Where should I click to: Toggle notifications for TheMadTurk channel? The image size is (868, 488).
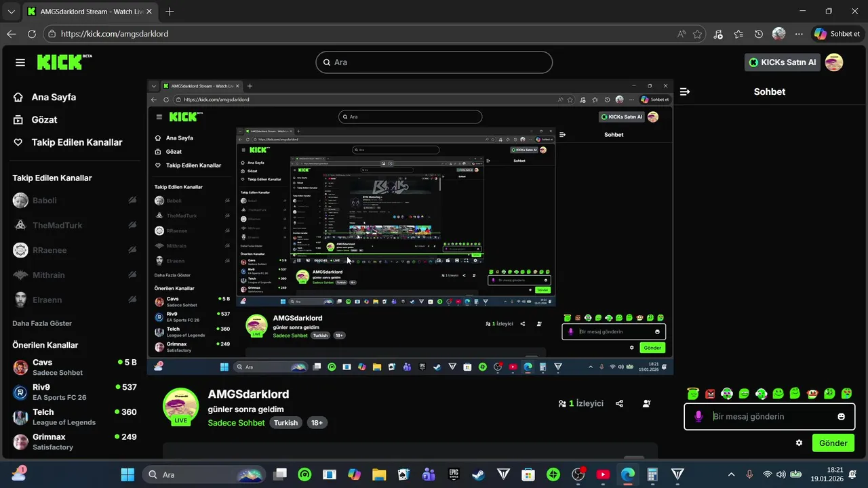132,225
